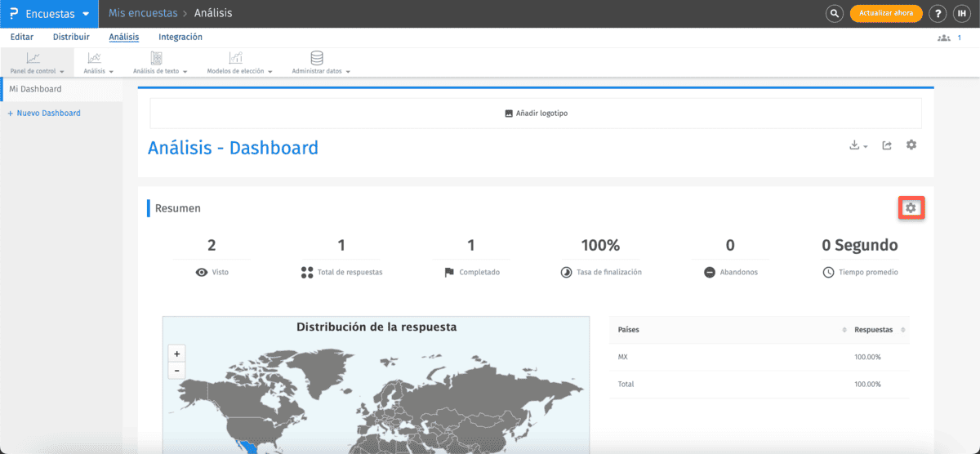
Task: Expand the Análisis toolbar dropdown
Action: [x=111, y=72]
